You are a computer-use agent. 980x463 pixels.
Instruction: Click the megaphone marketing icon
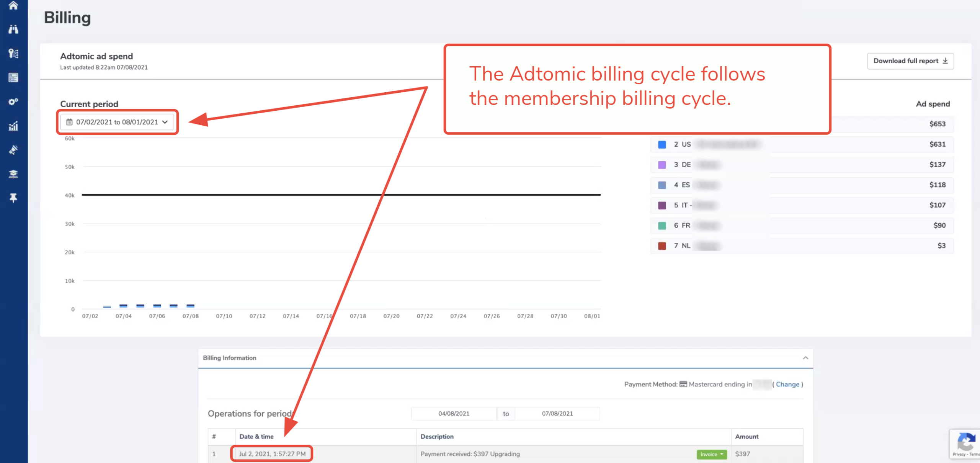tap(13, 150)
